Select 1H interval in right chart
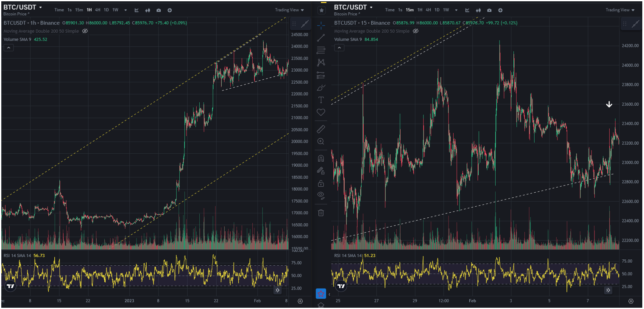This screenshot has width=644, height=309. click(420, 10)
